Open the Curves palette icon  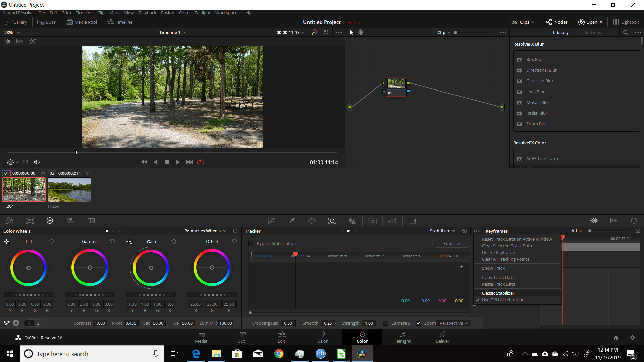pos(272,221)
